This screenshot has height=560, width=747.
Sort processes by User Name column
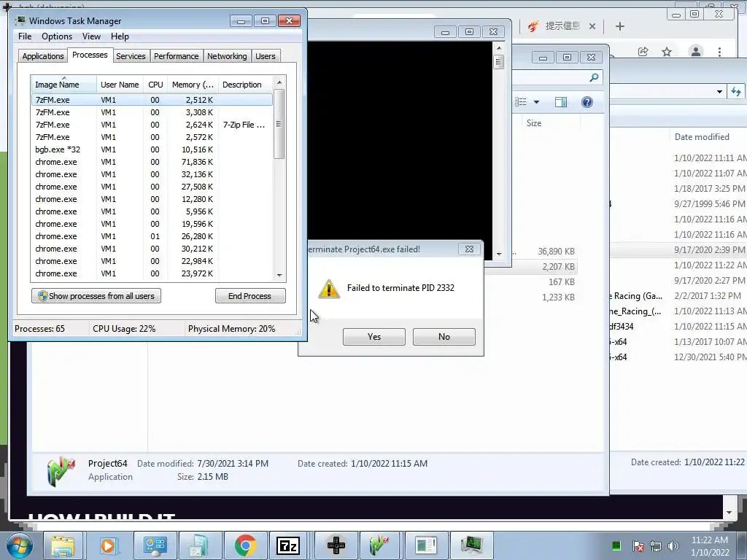pyautogui.click(x=120, y=85)
